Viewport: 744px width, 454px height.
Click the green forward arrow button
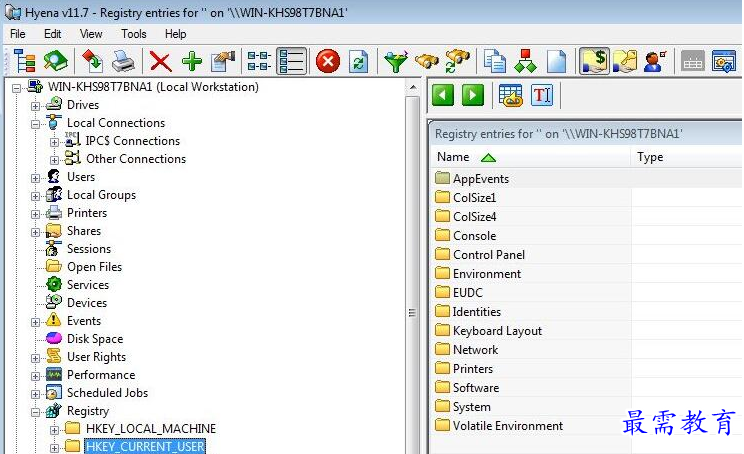point(473,96)
